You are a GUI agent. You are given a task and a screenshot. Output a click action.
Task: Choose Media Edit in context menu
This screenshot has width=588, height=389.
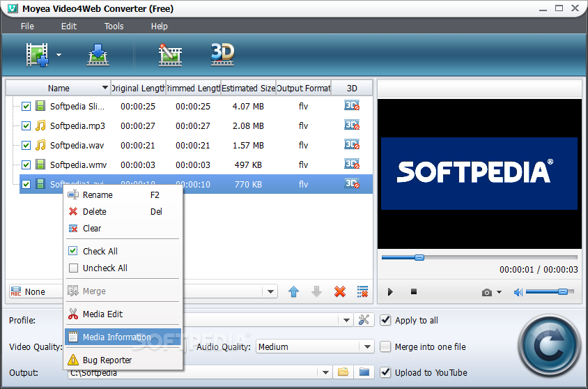pyautogui.click(x=123, y=314)
